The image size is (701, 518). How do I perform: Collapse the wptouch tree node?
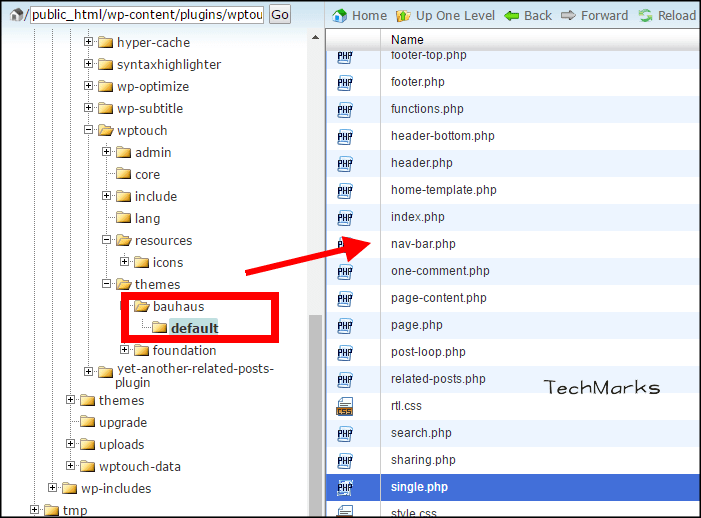(89, 131)
